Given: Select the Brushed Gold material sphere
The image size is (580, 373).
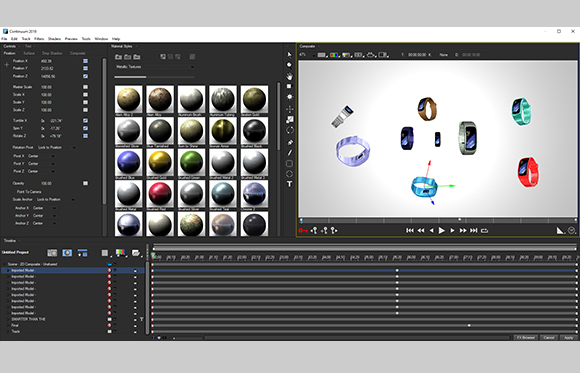Looking at the screenshot, I should (x=160, y=162).
